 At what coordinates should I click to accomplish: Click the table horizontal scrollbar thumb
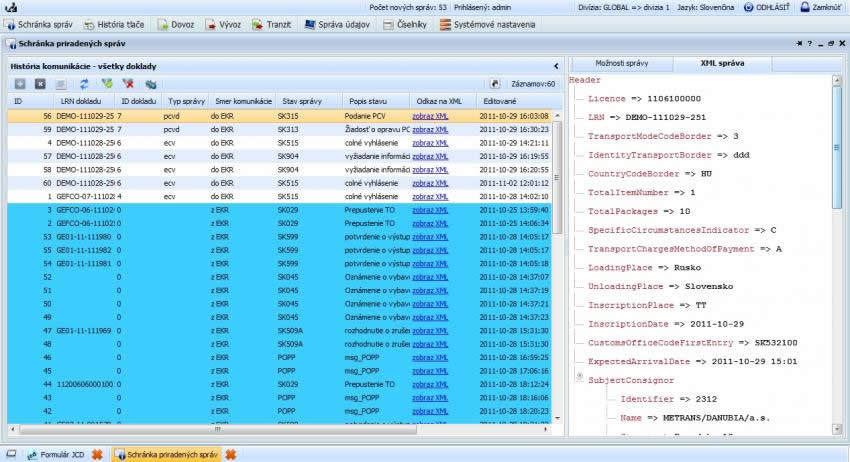pyautogui.click(x=218, y=429)
